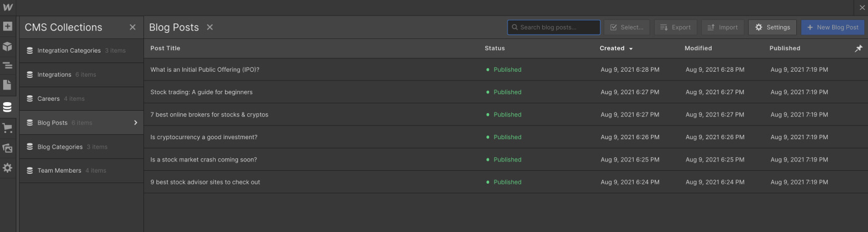The width and height of the screenshot is (868, 232).
Task: Open Integrations collection
Action: click(82, 75)
